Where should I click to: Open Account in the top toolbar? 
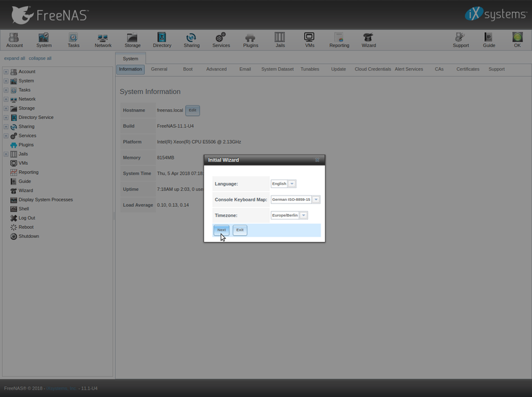click(14, 40)
